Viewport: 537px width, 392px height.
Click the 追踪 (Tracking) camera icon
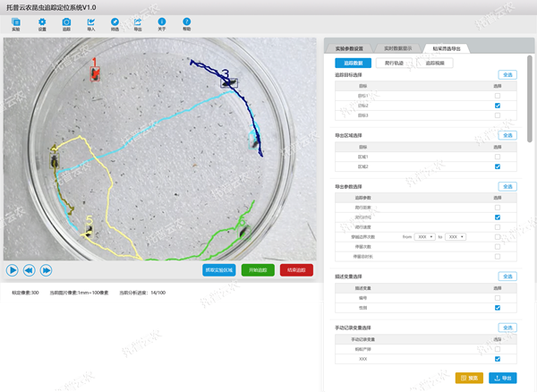tap(66, 23)
